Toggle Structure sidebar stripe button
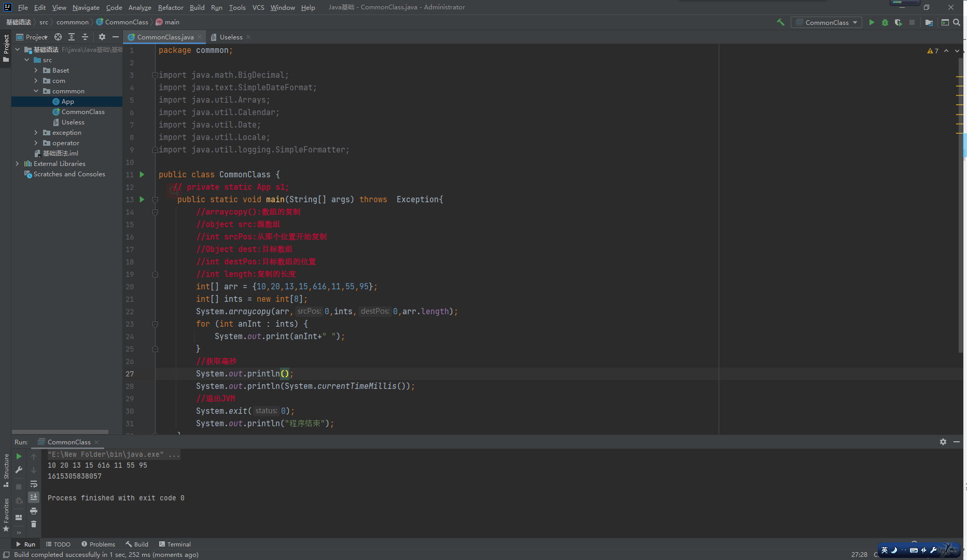This screenshot has width=967, height=560. click(6, 470)
